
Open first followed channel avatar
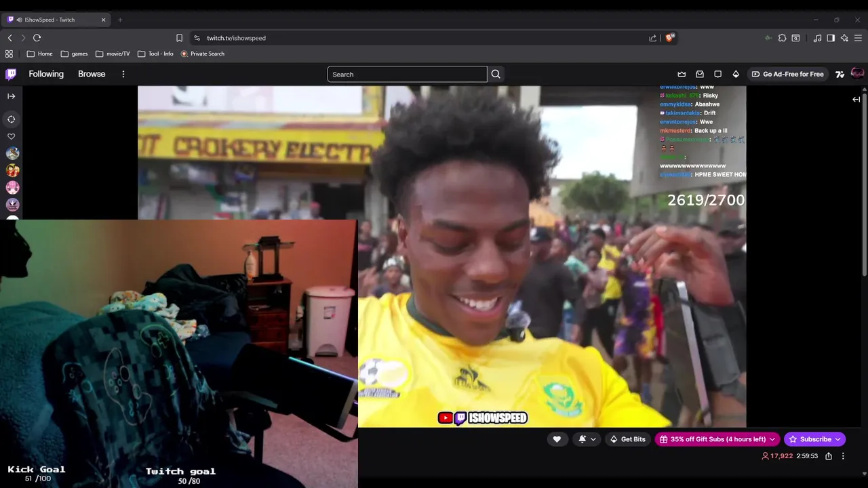pos(12,154)
